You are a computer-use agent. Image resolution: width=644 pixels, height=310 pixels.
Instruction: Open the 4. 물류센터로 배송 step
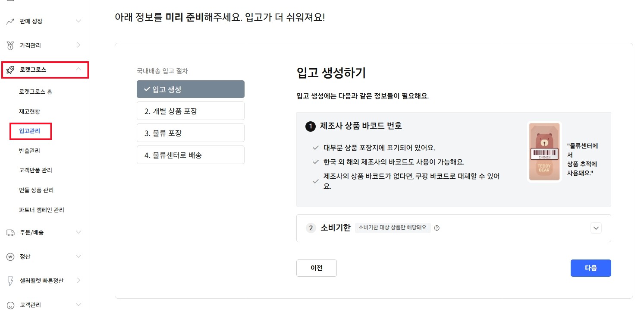(x=190, y=155)
